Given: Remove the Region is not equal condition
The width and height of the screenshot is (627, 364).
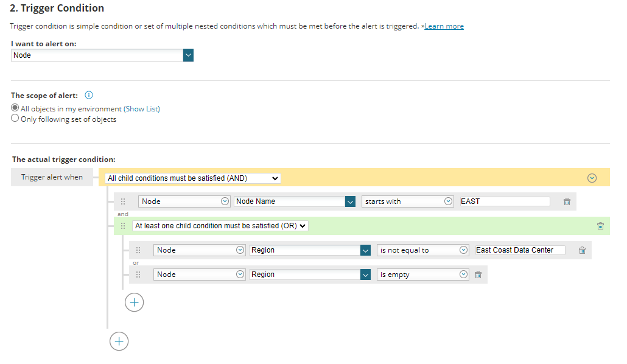Looking at the screenshot, I should coord(582,250).
